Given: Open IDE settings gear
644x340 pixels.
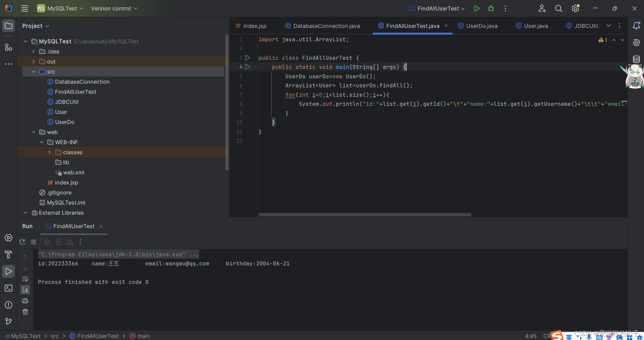Looking at the screenshot, I should tap(576, 8).
